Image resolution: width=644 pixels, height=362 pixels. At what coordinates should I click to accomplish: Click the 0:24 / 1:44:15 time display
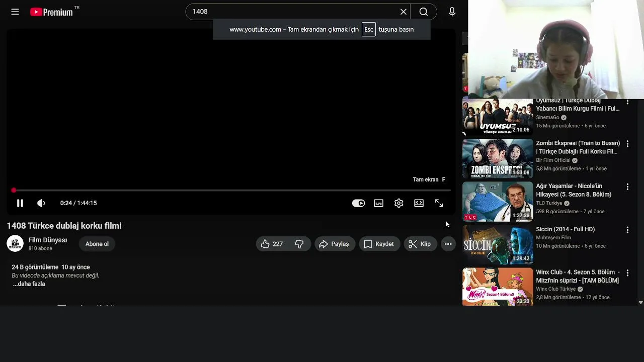coord(78,203)
